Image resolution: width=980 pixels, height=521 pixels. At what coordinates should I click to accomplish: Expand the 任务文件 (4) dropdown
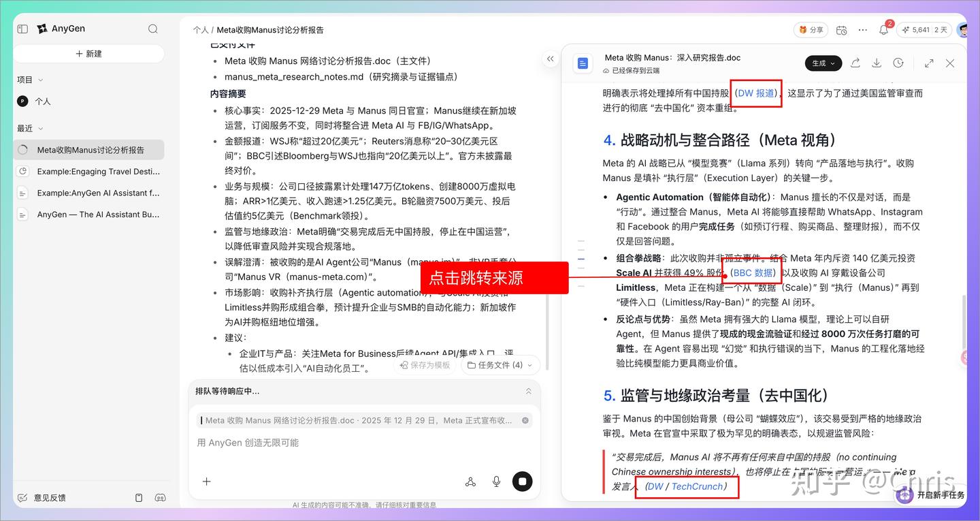tap(501, 365)
